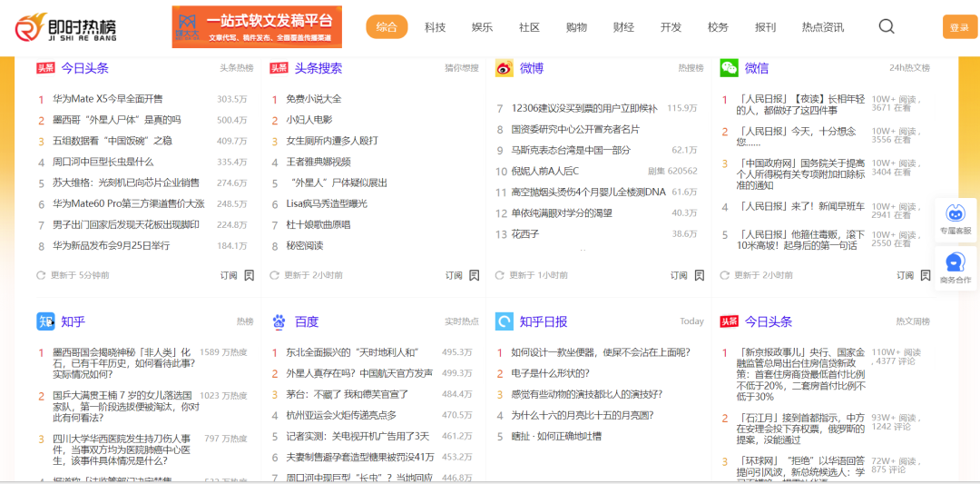Image resolution: width=980 pixels, height=484 pixels.
Task: Open the 校务 tab
Action: [x=718, y=27]
